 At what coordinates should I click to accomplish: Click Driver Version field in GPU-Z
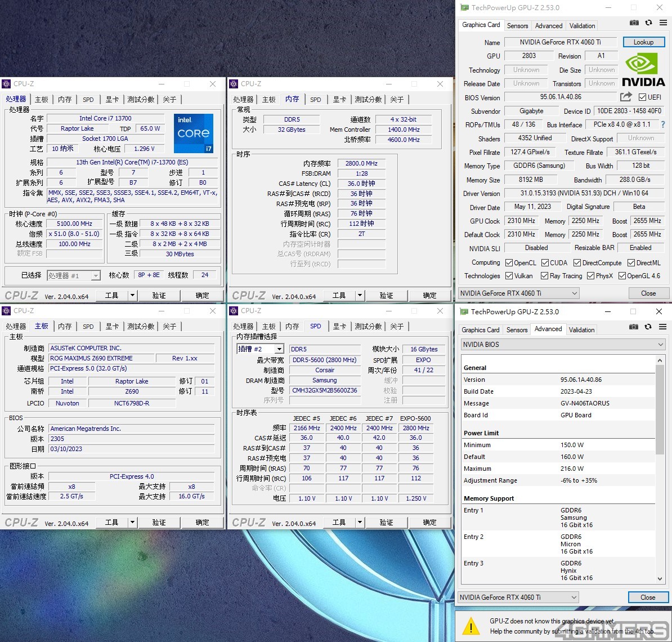point(584,193)
